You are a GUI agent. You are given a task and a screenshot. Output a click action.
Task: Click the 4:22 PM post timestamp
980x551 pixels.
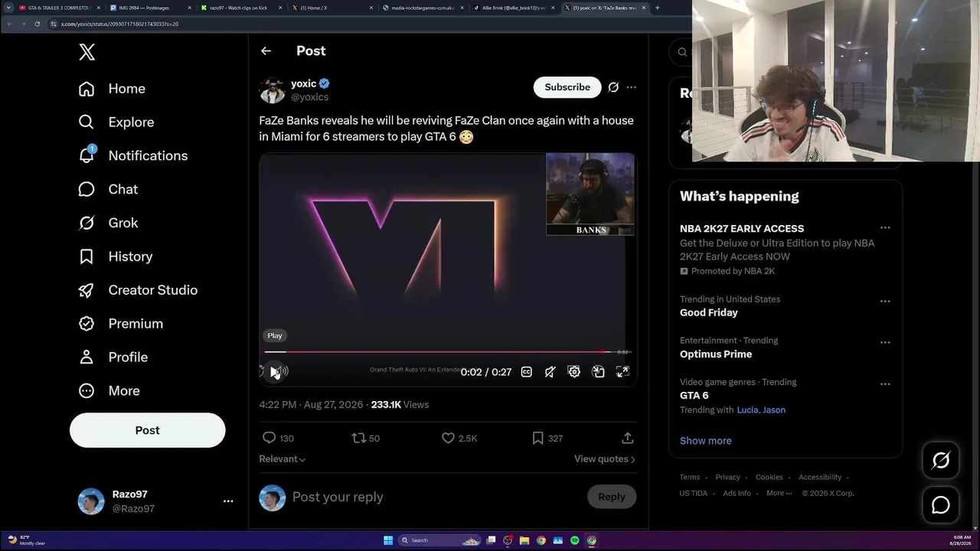[x=311, y=405]
